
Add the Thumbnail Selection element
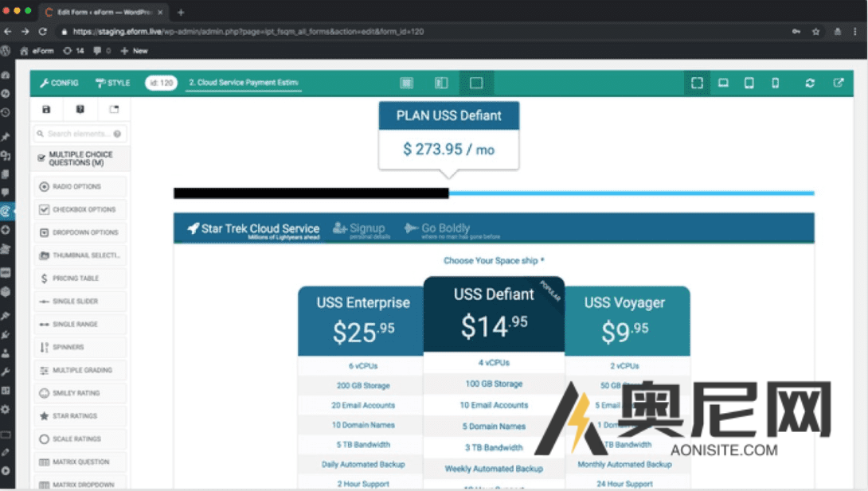80,255
